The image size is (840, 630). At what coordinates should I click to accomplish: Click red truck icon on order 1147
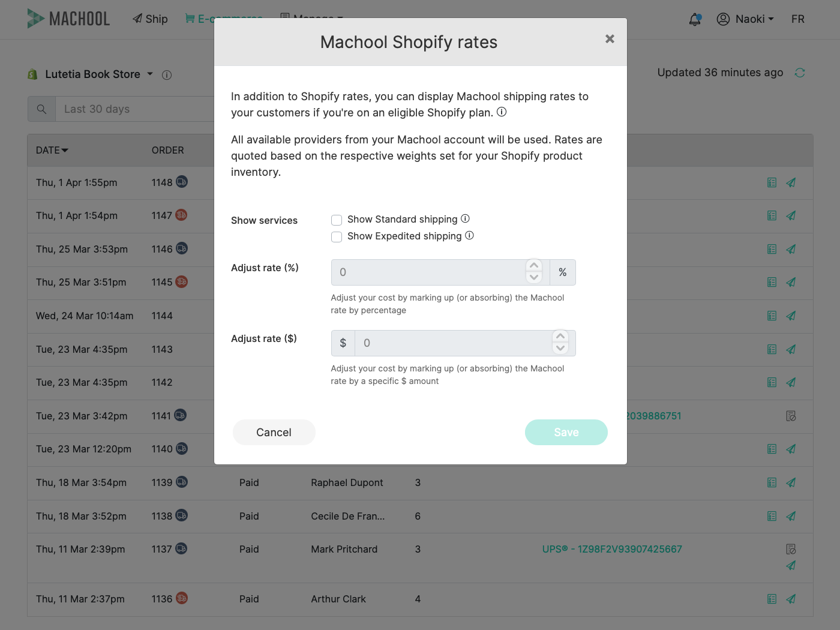point(181,215)
